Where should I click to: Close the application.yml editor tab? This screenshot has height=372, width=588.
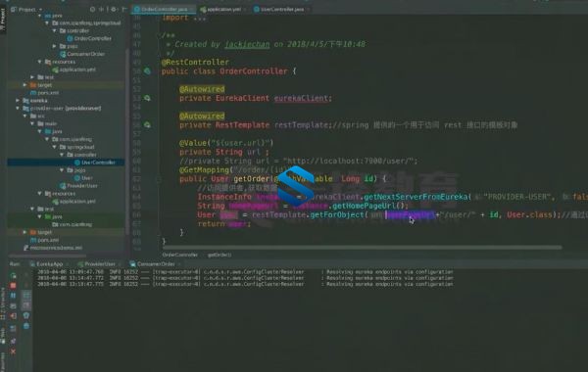point(245,10)
